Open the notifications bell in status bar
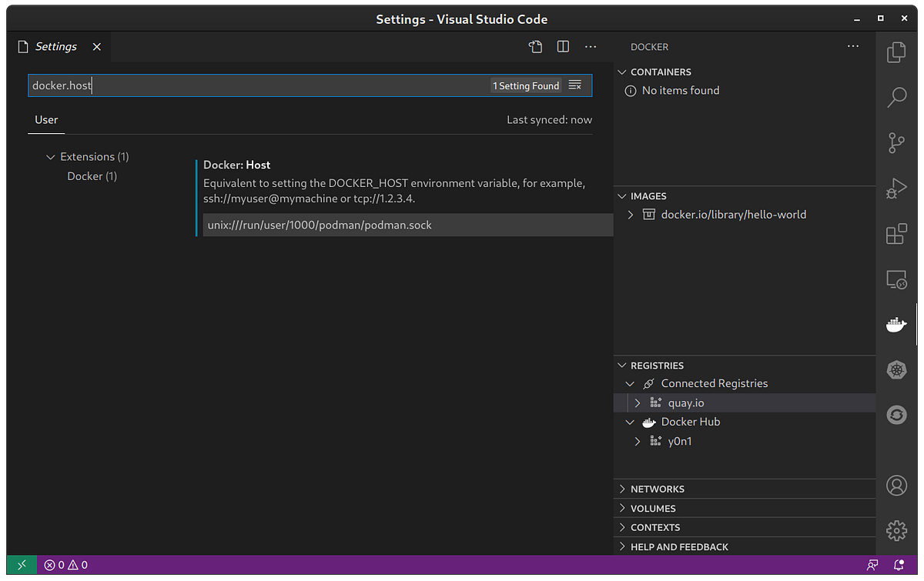924x581 pixels. 898,564
